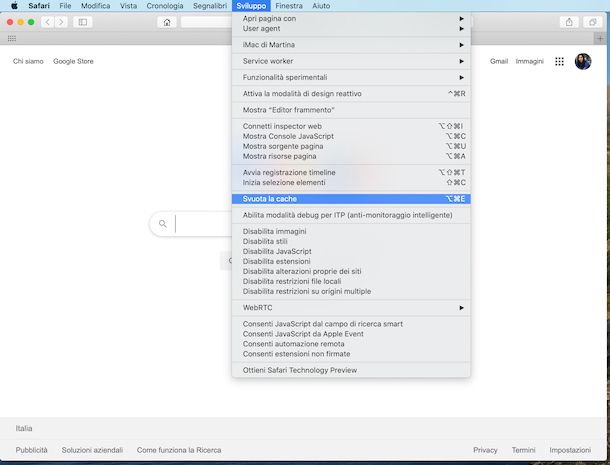610x465 pixels.
Task: Open the Segnalibri menu
Action: 210,6
